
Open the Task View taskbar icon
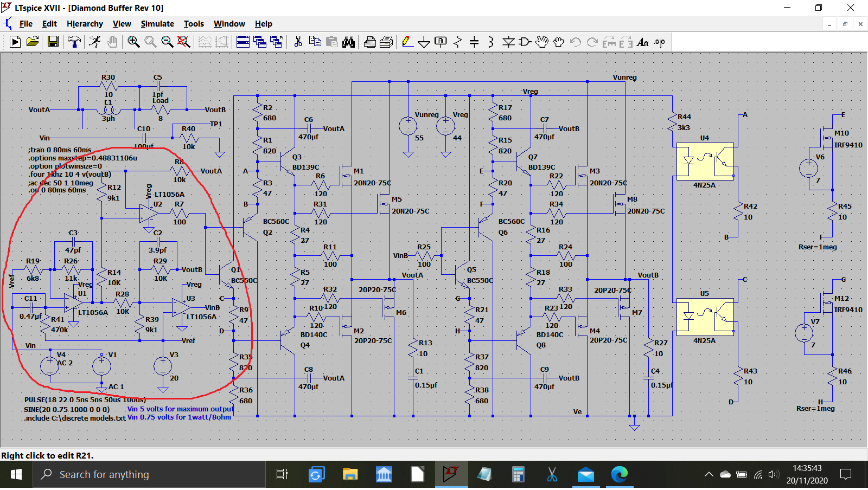point(282,475)
